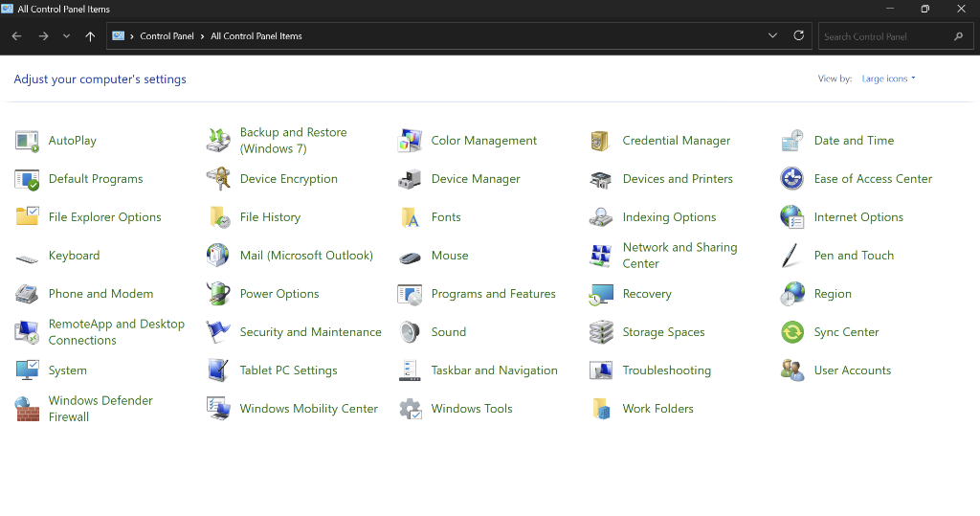980x516 pixels.
Task: Open the Mouse icon
Action: [x=410, y=258]
